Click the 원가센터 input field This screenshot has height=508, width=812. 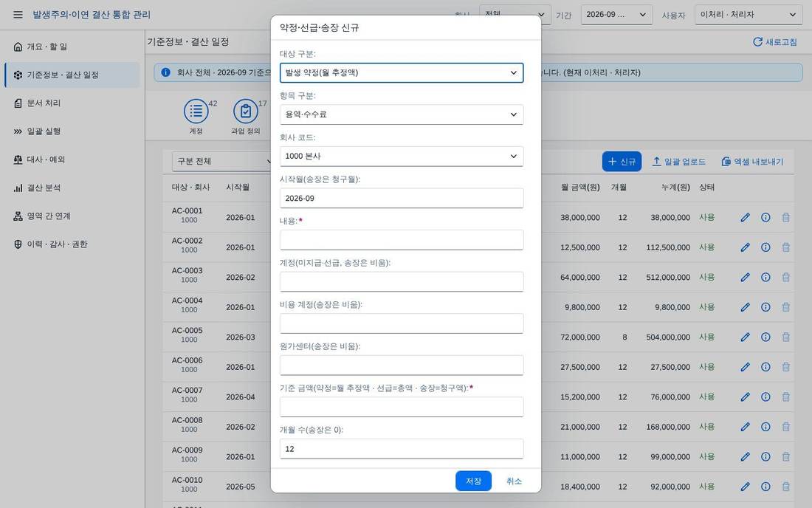click(x=402, y=365)
